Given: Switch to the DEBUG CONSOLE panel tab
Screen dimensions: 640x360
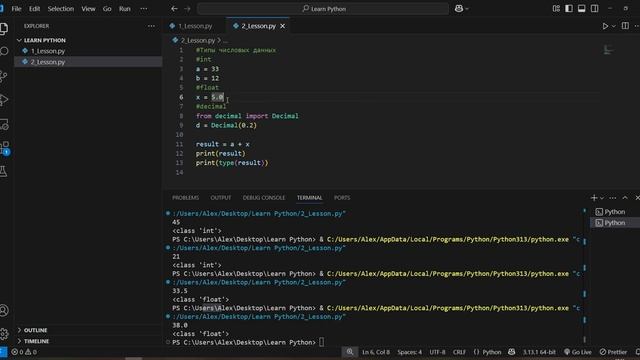Looking at the screenshot, I should click(264, 198).
